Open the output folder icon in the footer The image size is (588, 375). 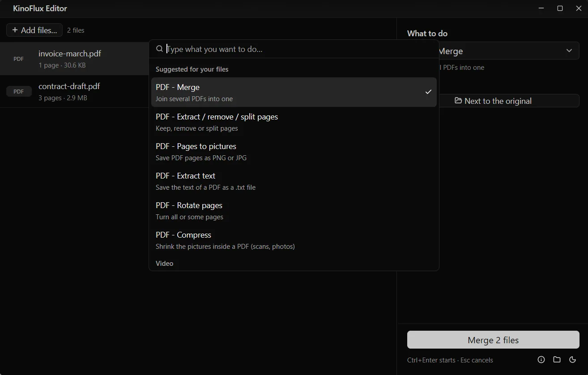click(557, 359)
